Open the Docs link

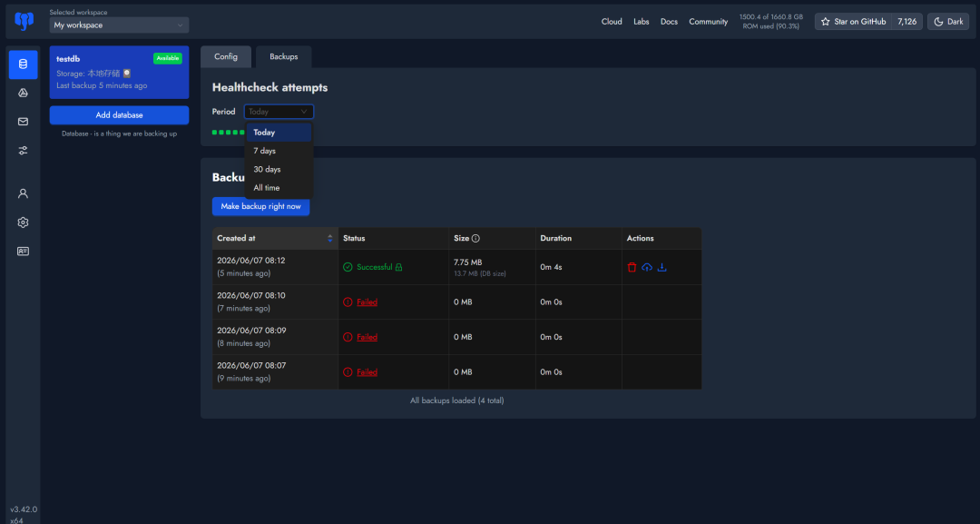pos(669,22)
